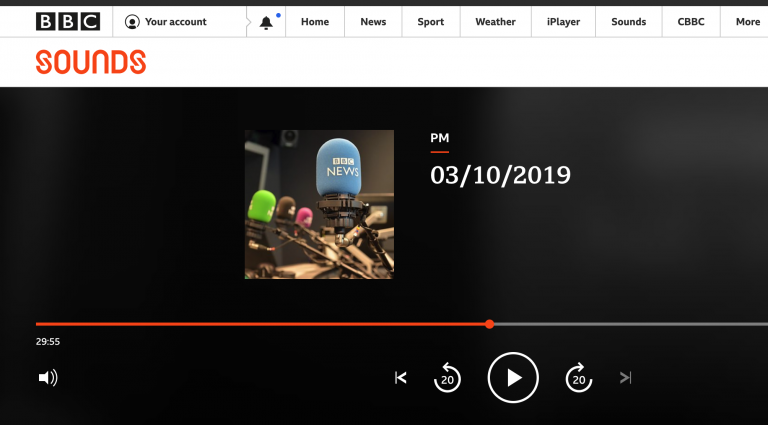Open the Weather section
Viewport: 768px width, 425px height.
pos(495,22)
